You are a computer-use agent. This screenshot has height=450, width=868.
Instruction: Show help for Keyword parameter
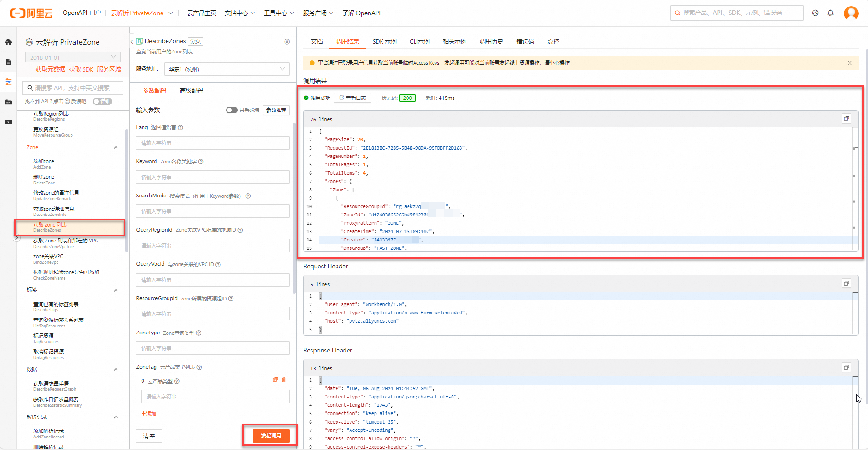(201, 162)
